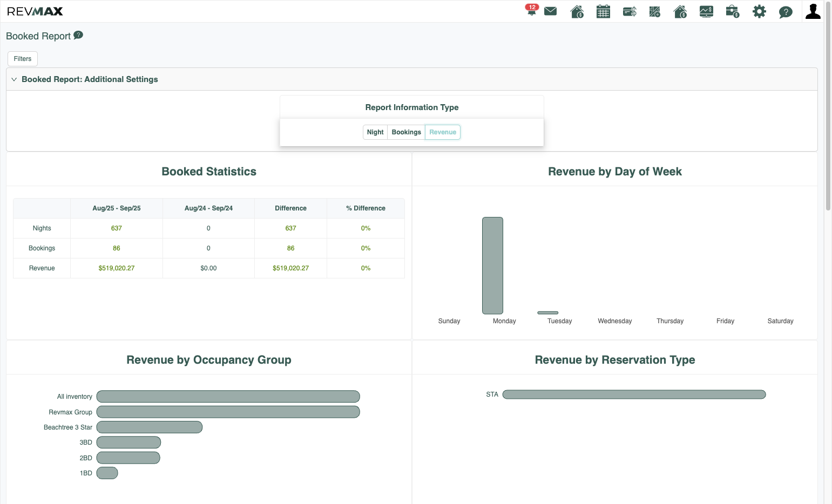The height and width of the screenshot is (504, 832).
Task: Click the 2BD occupancy bar
Action: (x=128, y=458)
